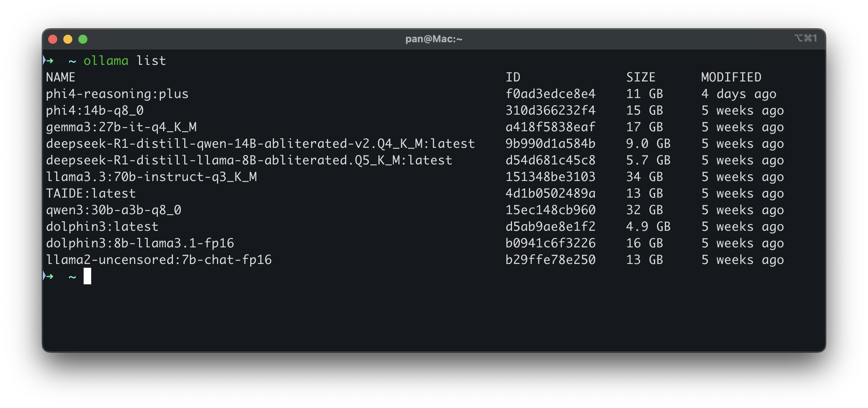This screenshot has width=868, height=408.
Task: Click the ID a418f5838eaf
Action: point(550,127)
